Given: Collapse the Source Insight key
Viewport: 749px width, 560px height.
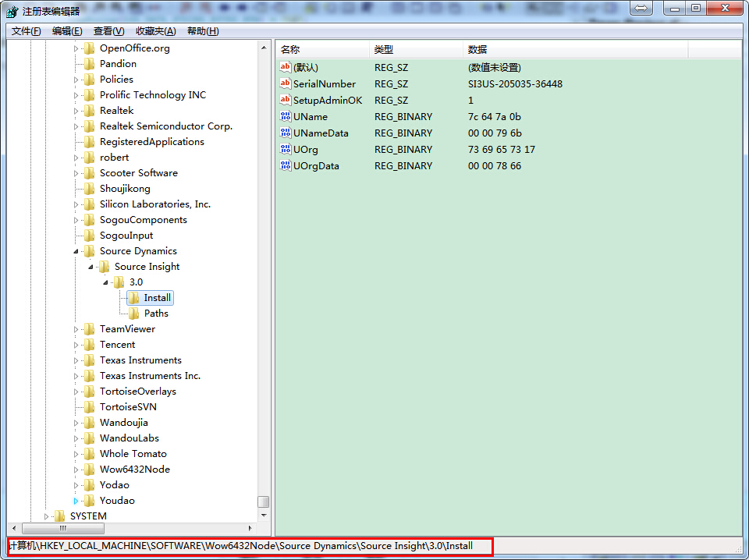Looking at the screenshot, I should point(91,267).
